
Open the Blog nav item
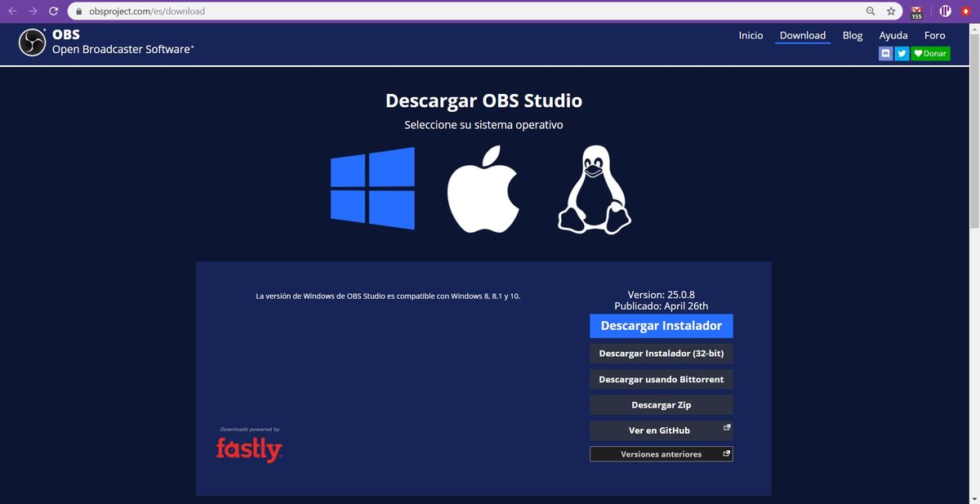pyautogui.click(x=853, y=35)
